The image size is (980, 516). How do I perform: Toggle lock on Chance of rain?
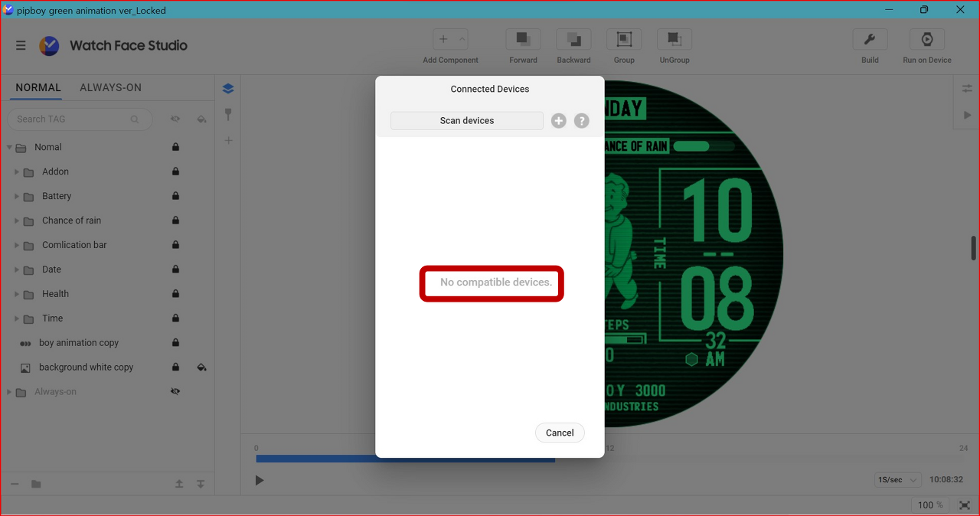[x=175, y=220]
